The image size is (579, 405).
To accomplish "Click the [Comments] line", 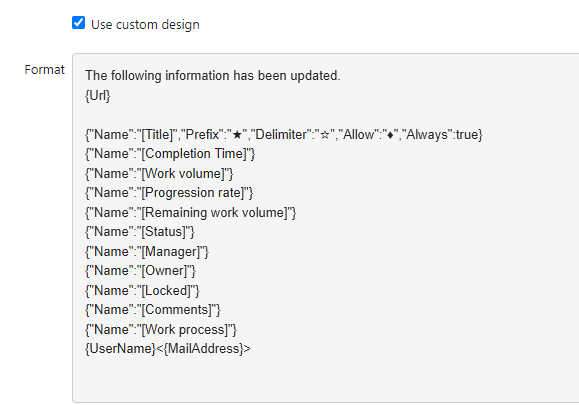I will tap(153, 310).
